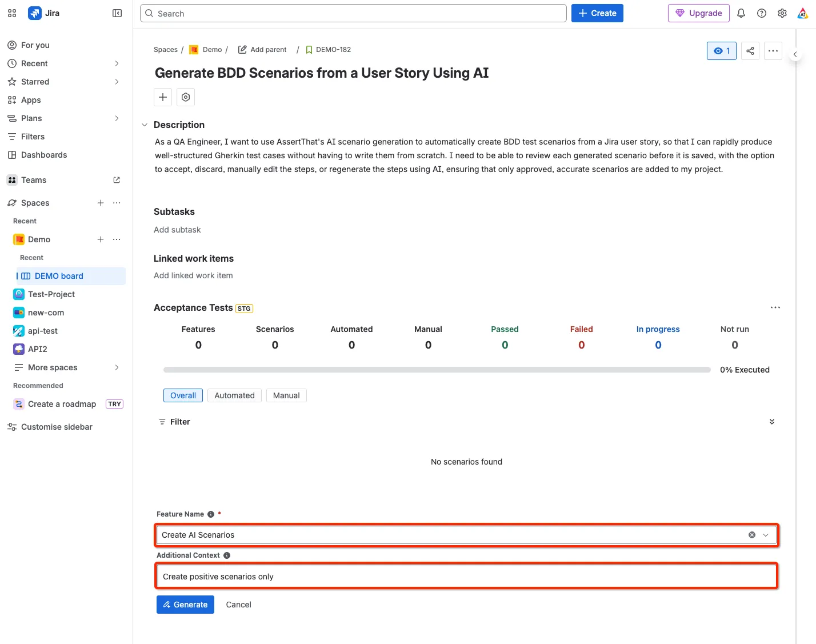Image resolution: width=816 pixels, height=644 pixels.
Task: Click Add subtask
Action: pos(177,230)
